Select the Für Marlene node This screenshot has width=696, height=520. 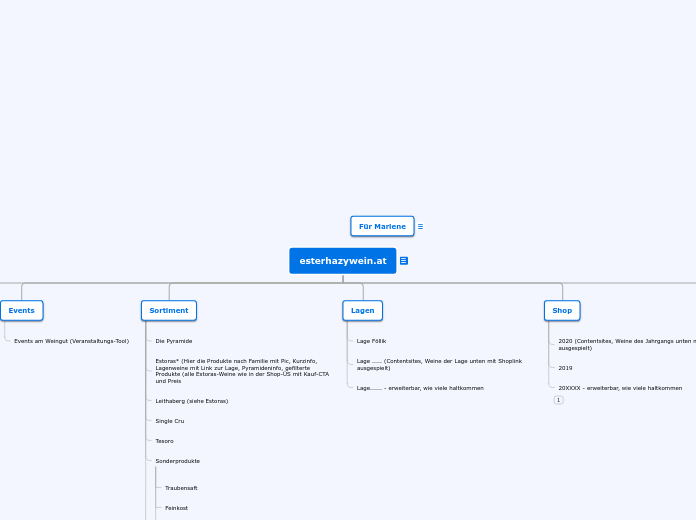382,226
